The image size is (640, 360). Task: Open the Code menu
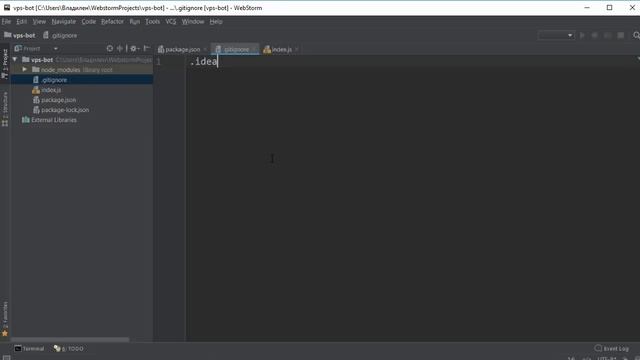pyautogui.click(x=89, y=22)
